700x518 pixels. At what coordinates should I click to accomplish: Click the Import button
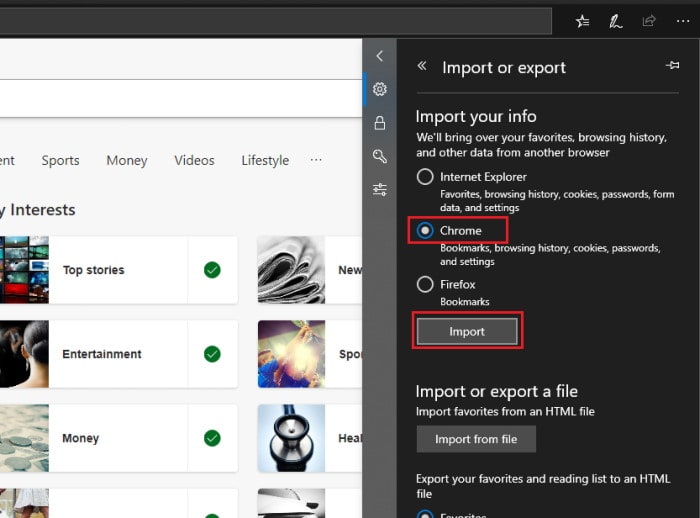pos(467,331)
